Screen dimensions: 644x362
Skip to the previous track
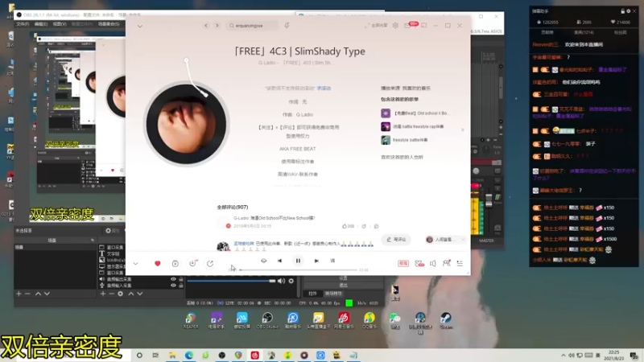coord(279,261)
